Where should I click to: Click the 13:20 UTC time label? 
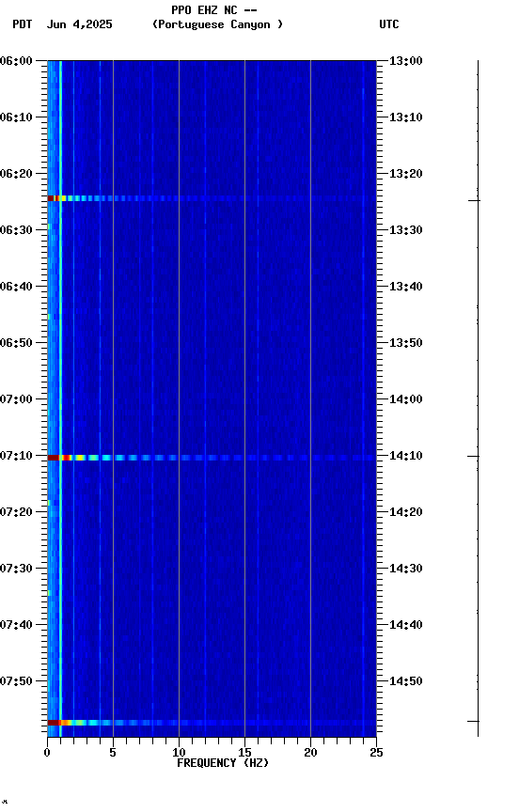pyautogui.click(x=406, y=174)
